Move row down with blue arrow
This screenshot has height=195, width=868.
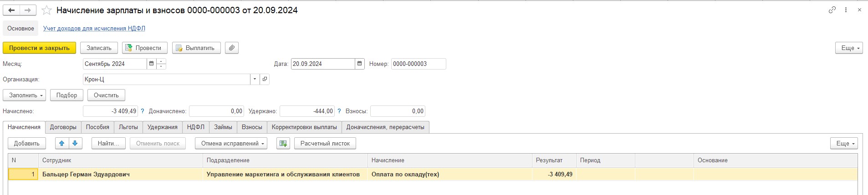coord(75,143)
